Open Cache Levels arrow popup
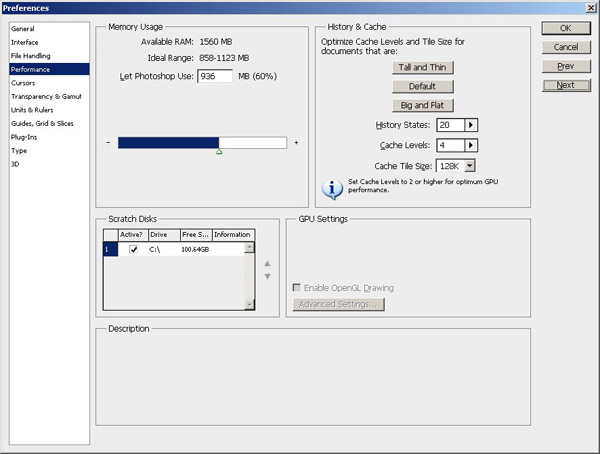Image resolution: width=600 pixels, height=454 pixels. [x=471, y=145]
